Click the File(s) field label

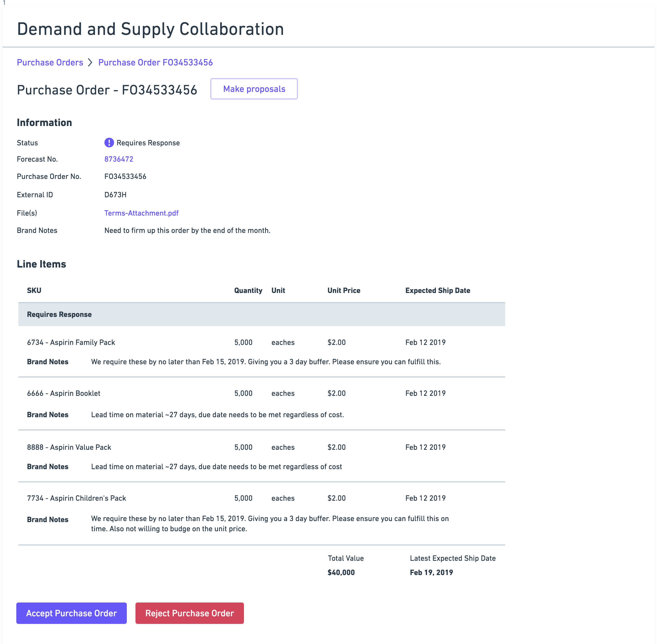[x=27, y=213]
